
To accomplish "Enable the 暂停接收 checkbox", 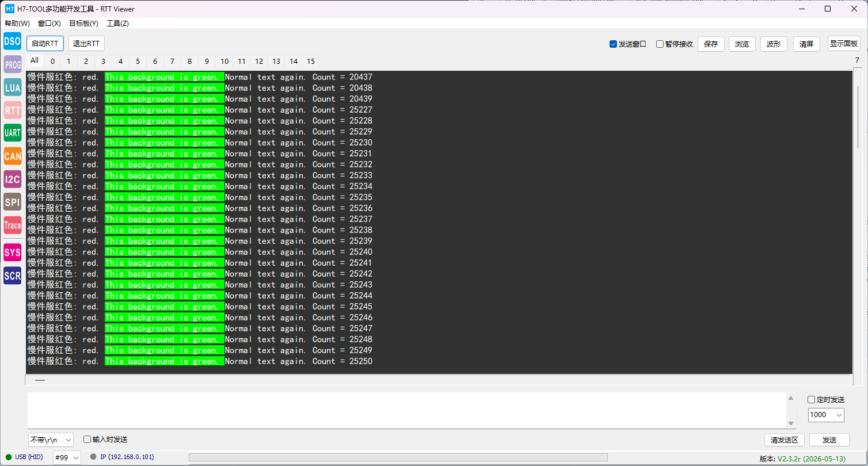I will (660, 44).
